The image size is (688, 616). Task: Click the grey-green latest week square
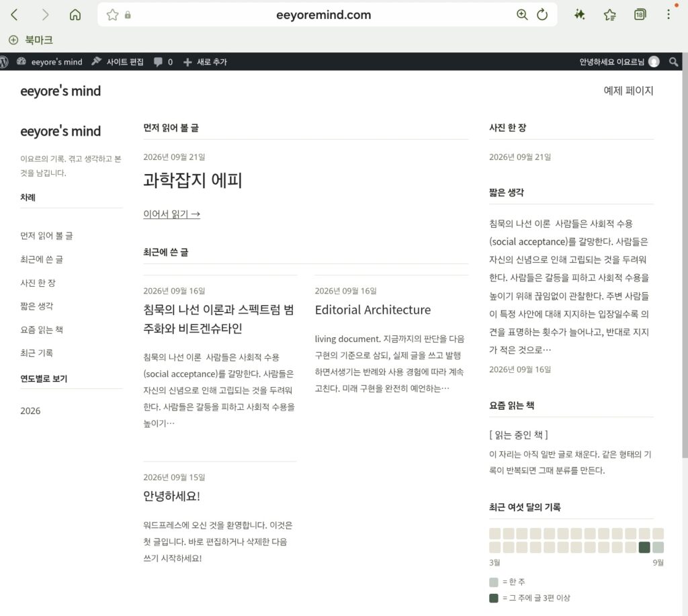click(x=658, y=547)
